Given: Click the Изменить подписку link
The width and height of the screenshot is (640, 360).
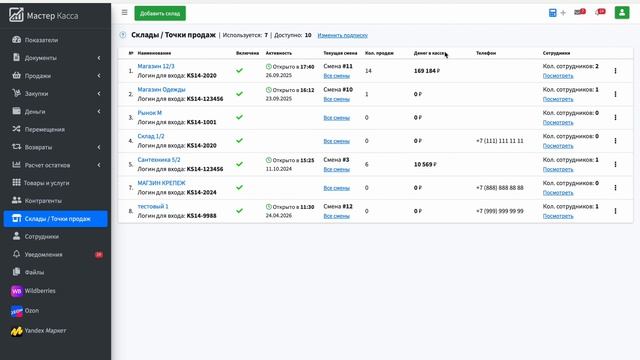Looking at the screenshot, I should pos(342,36).
